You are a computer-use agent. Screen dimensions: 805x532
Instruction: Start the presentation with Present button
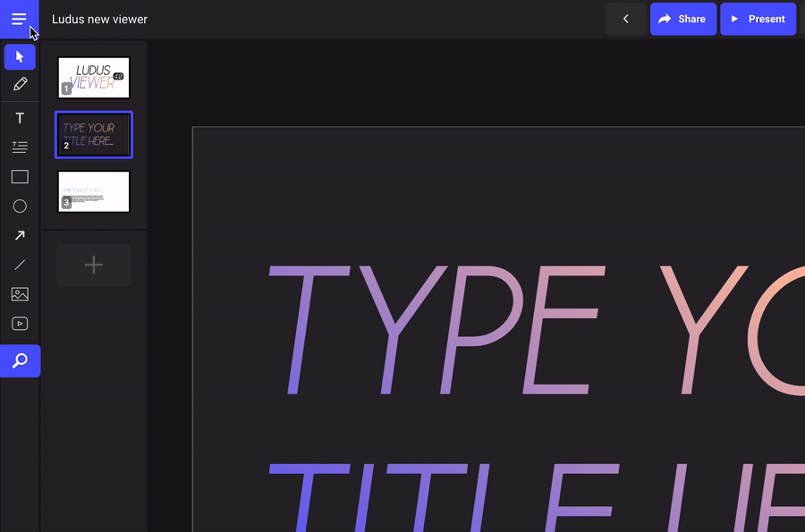758,19
